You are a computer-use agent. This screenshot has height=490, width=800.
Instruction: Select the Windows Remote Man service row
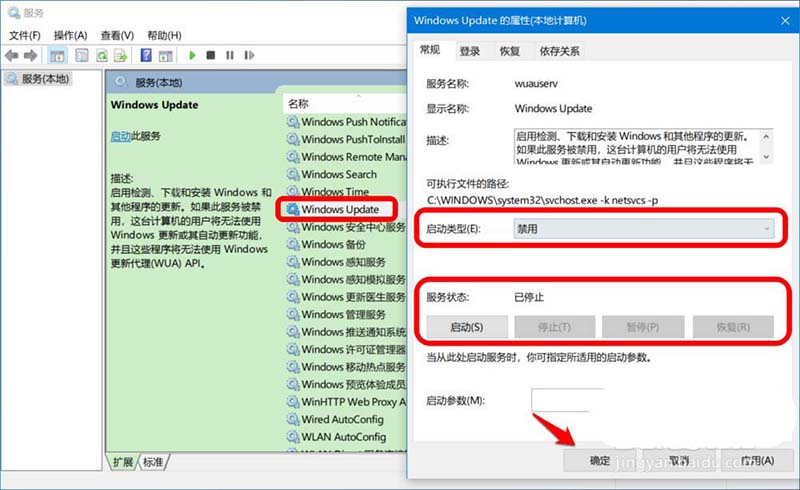point(346,157)
